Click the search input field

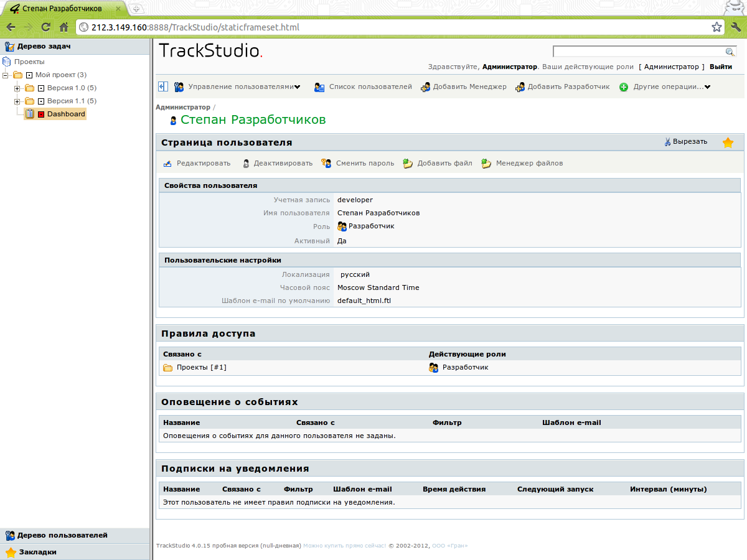click(x=640, y=52)
